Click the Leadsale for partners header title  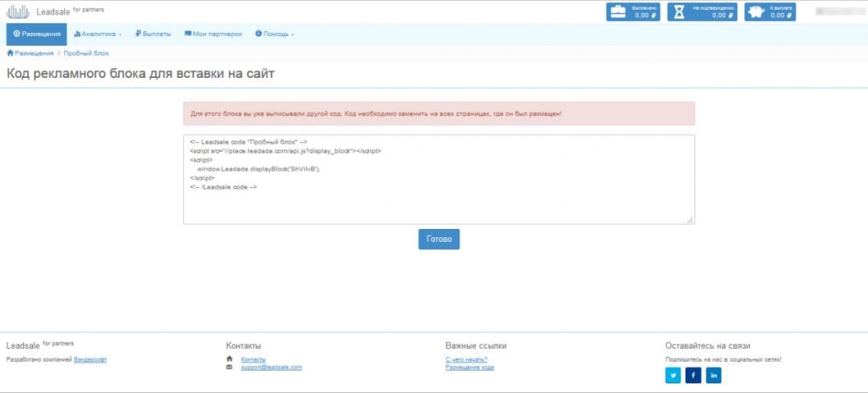click(x=70, y=11)
